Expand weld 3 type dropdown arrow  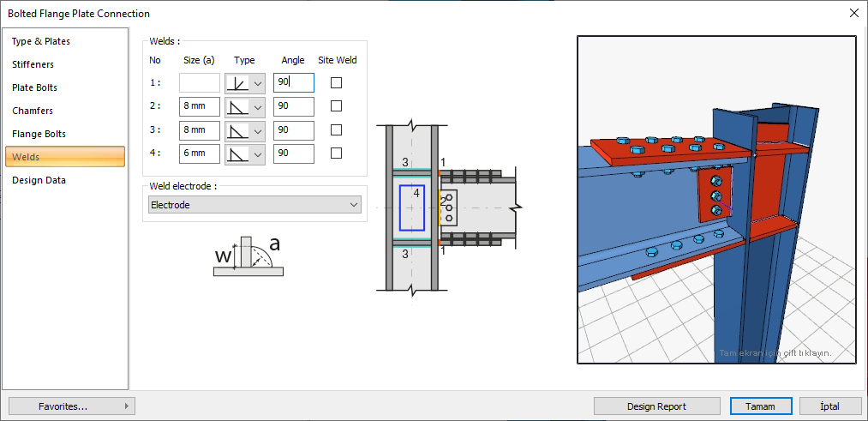tap(257, 130)
